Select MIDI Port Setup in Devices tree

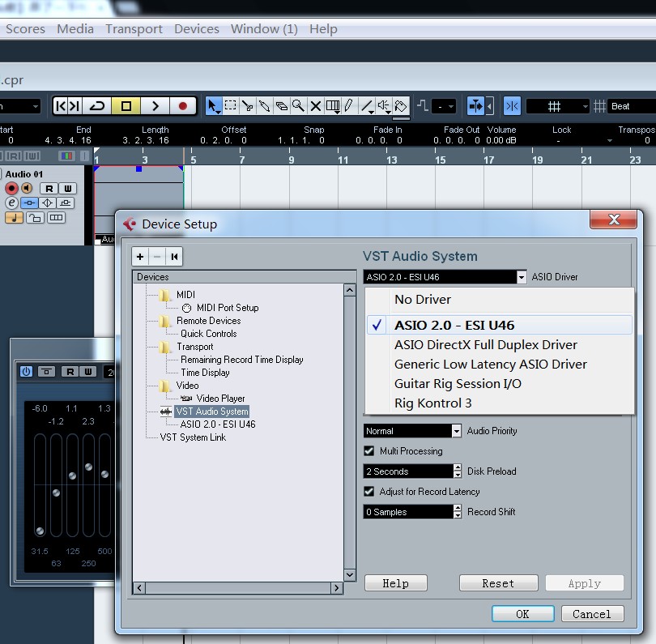pos(227,308)
